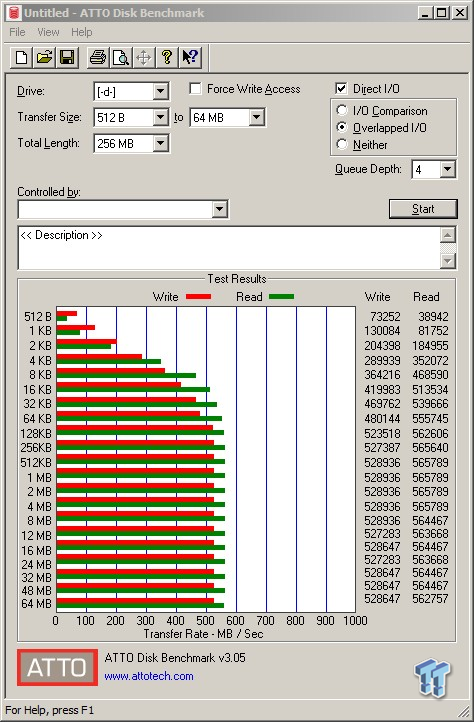The width and height of the screenshot is (474, 722).
Task: Click the Start benchmark button
Action: (x=423, y=209)
